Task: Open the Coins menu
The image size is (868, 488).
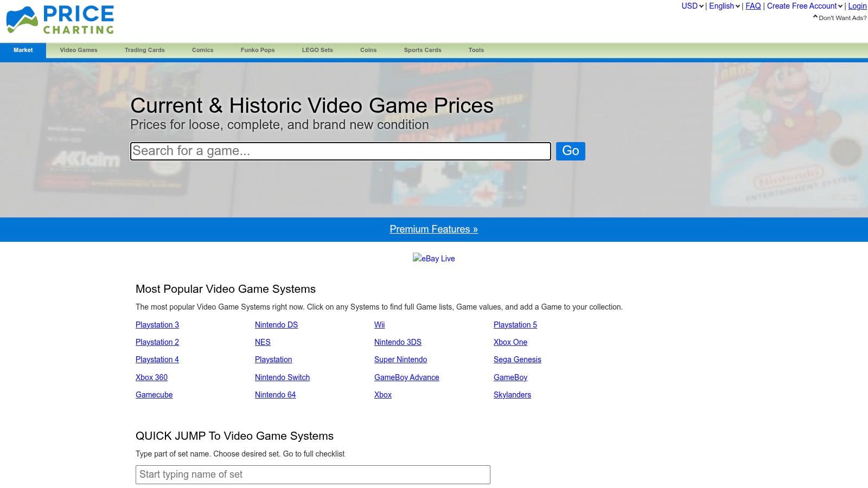Action: pyautogui.click(x=368, y=50)
